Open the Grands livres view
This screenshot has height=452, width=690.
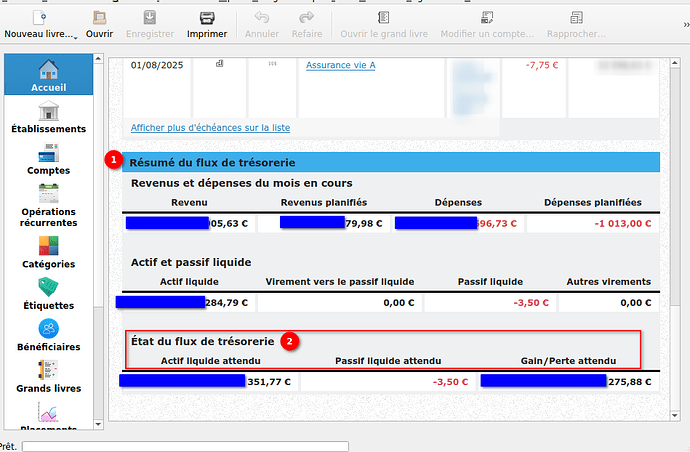[x=48, y=377]
